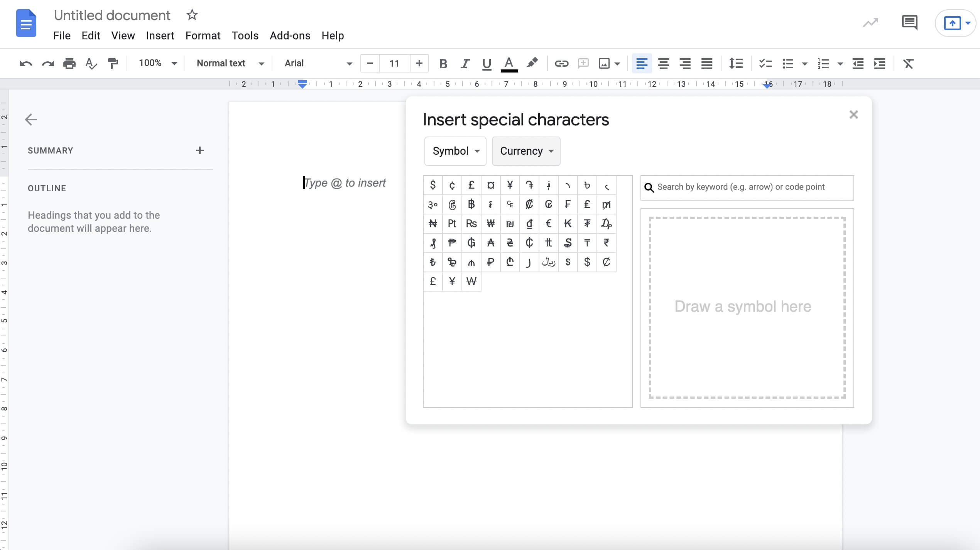Select the paint format tool
980x550 pixels.
[112, 63]
